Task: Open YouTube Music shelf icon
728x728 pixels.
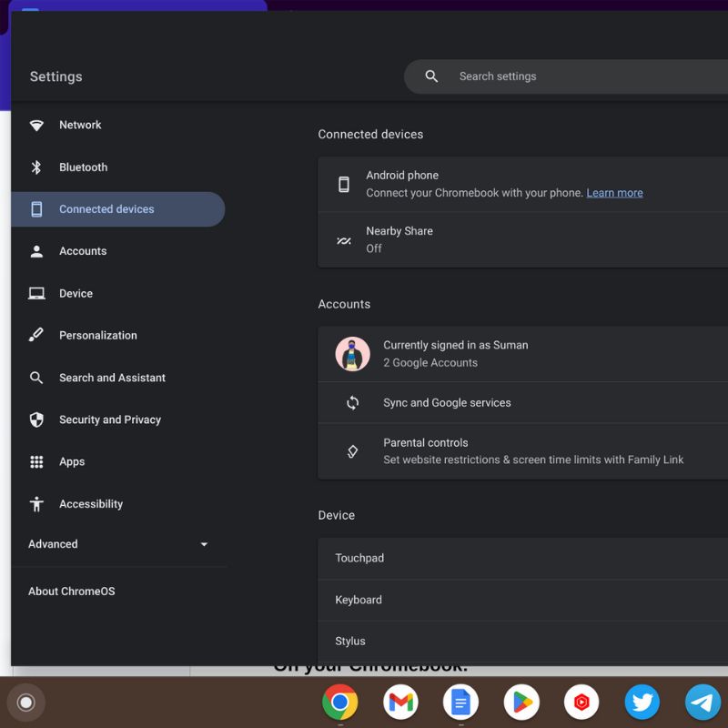Action: (x=581, y=702)
